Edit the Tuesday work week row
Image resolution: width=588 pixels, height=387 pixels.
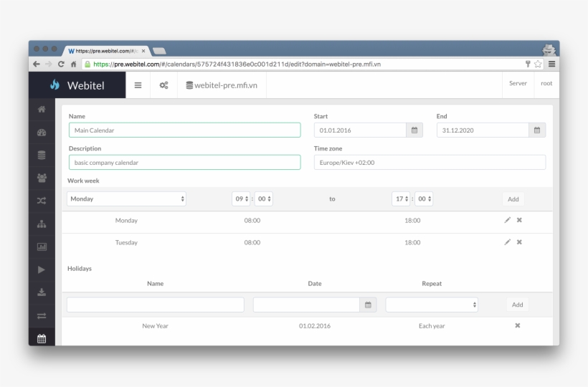click(x=508, y=242)
